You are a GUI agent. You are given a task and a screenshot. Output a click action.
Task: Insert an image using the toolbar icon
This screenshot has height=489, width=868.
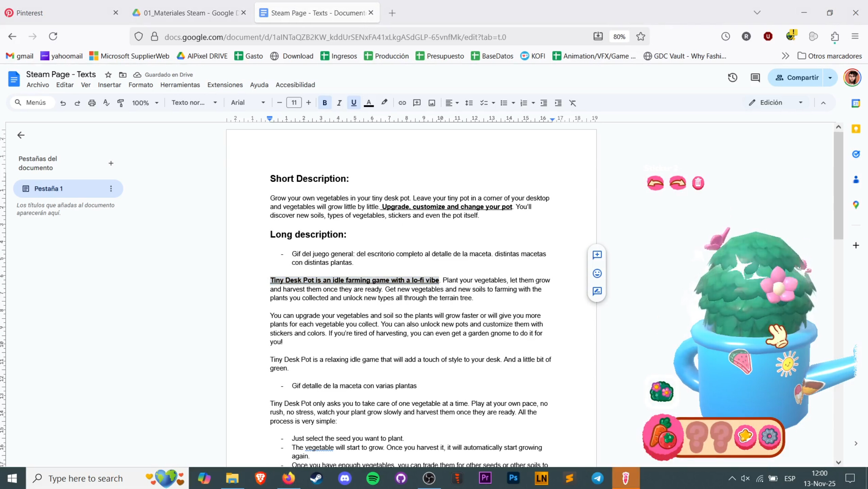click(x=432, y=103)
